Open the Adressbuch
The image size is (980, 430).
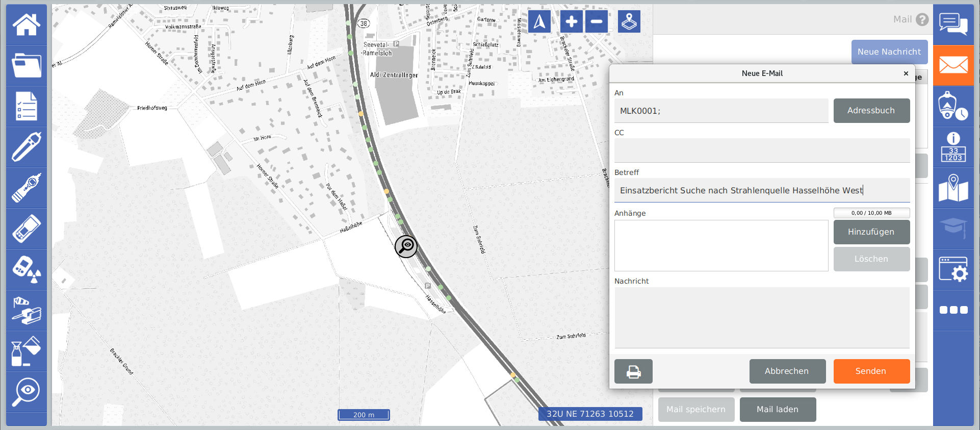click(871, 111)
